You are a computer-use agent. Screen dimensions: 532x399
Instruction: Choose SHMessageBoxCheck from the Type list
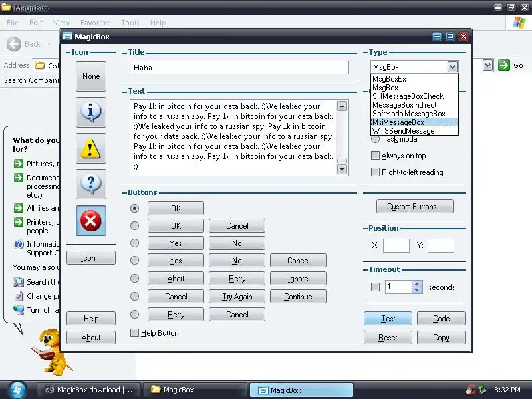pyautogui.click(x=414, y=96)
